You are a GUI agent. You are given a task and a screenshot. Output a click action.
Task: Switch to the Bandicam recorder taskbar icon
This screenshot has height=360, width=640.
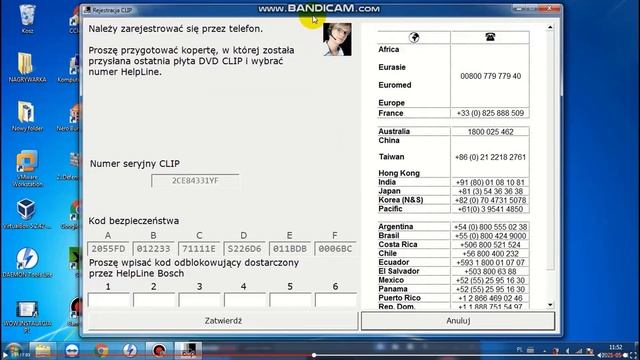[159, 351]
